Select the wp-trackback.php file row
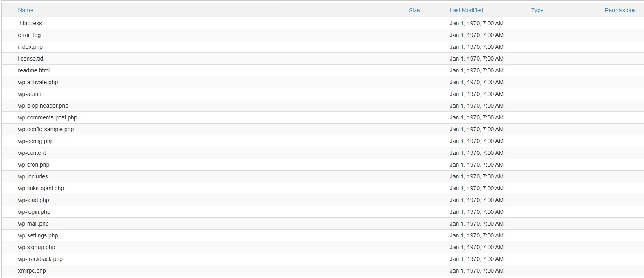This screenshot has height=278, width=644. pyautogui.click(x=40, y=259)
